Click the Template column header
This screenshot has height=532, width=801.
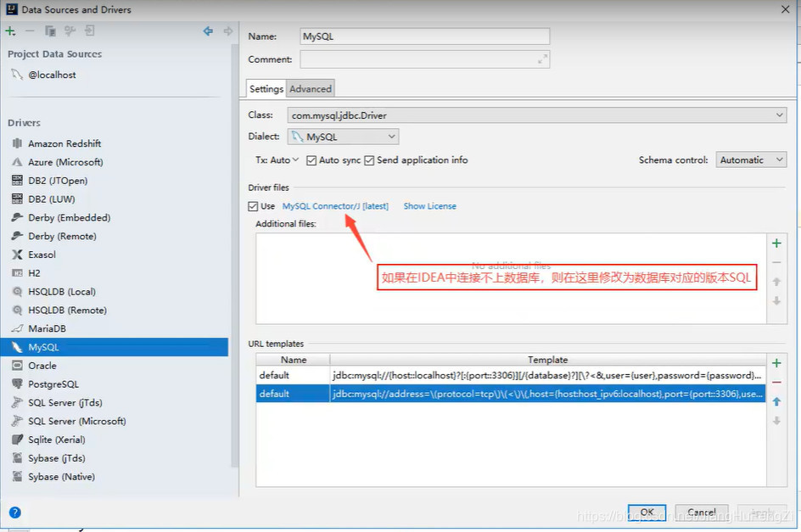[548, 360]
